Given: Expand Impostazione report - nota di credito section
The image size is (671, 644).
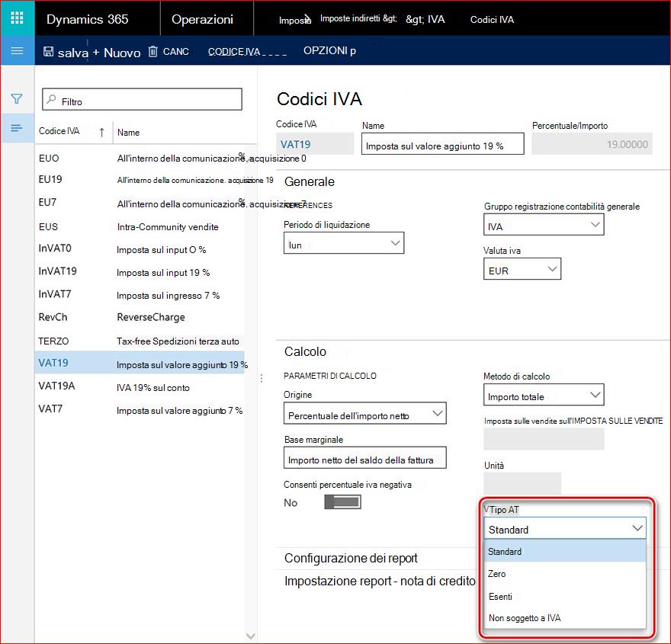Looking at the screenshot, I should click(x=380, y=582).
